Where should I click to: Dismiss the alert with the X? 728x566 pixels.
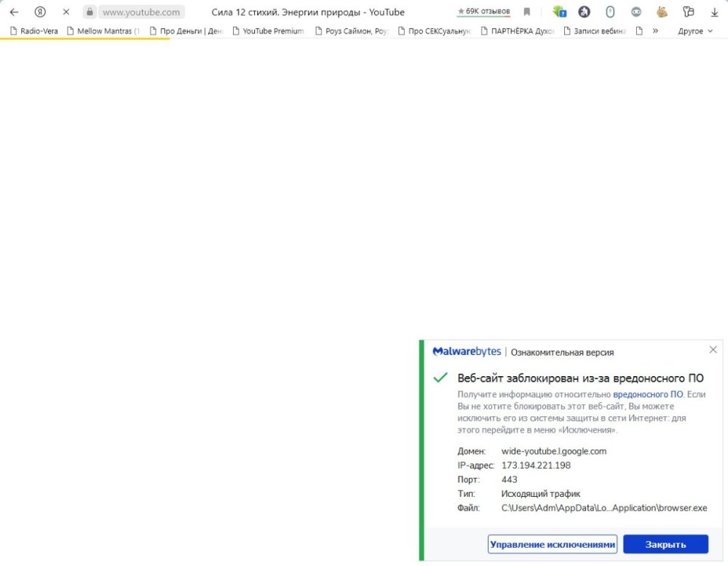click(x=713, y=349)
